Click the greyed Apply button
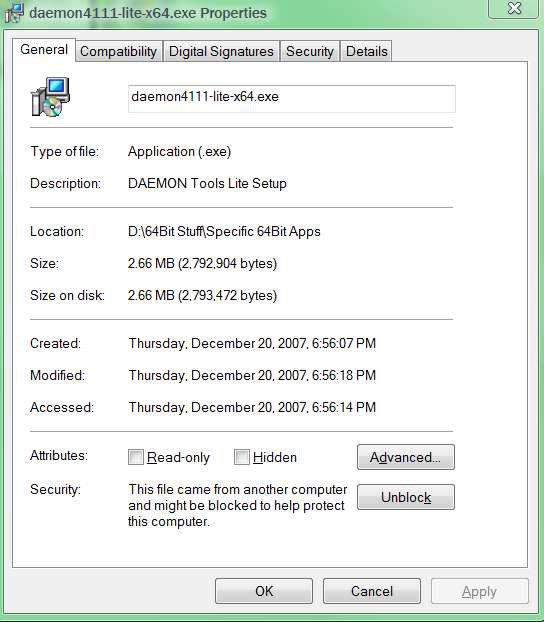The image size is (544, 622). [479, 591]
